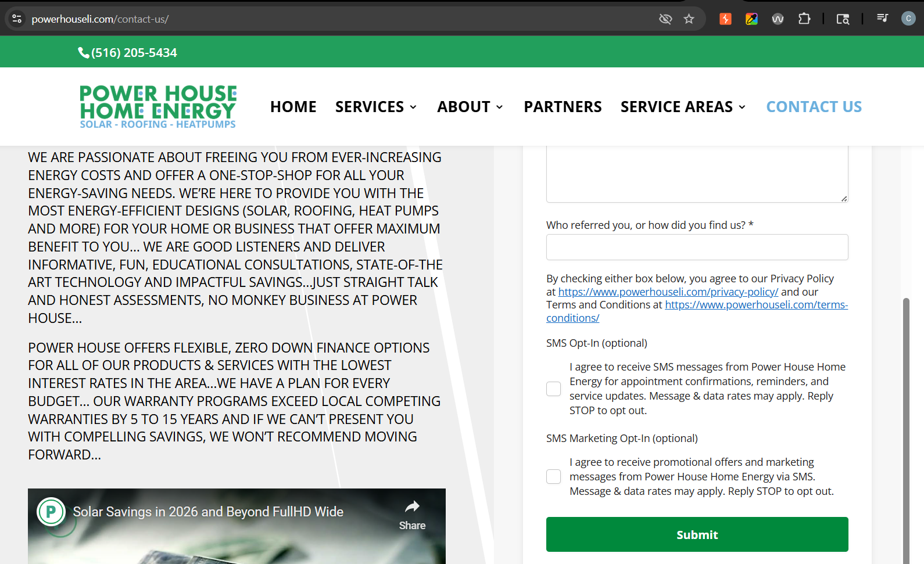Click the site information icon in address bar

17,19
